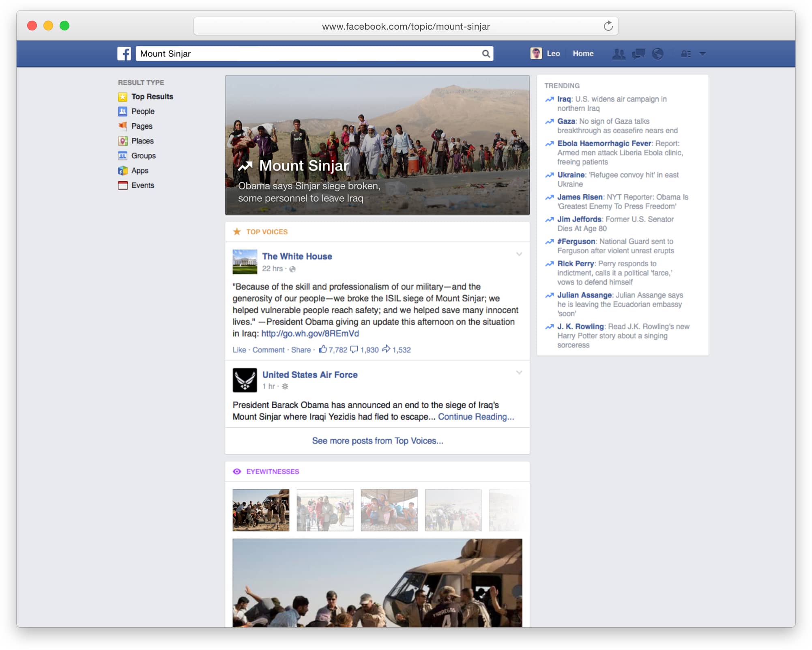Click the browser address bar URL
812x650 pixels.
pos(406,26)
